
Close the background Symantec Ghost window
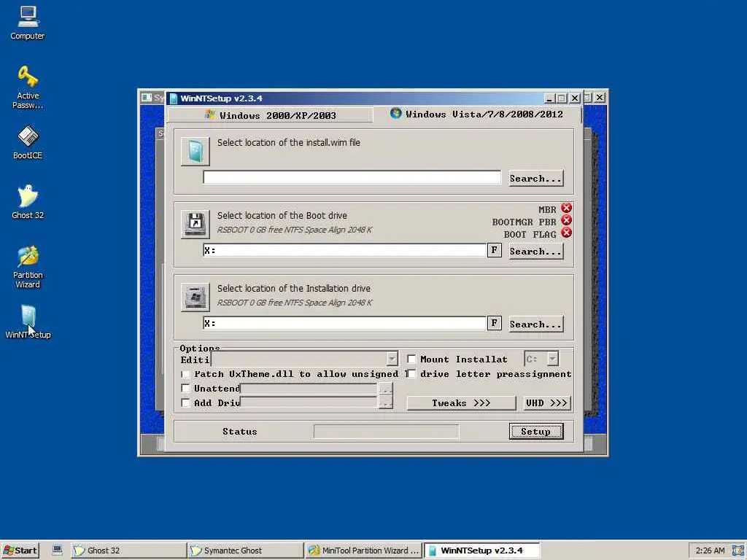click(600, 97)
